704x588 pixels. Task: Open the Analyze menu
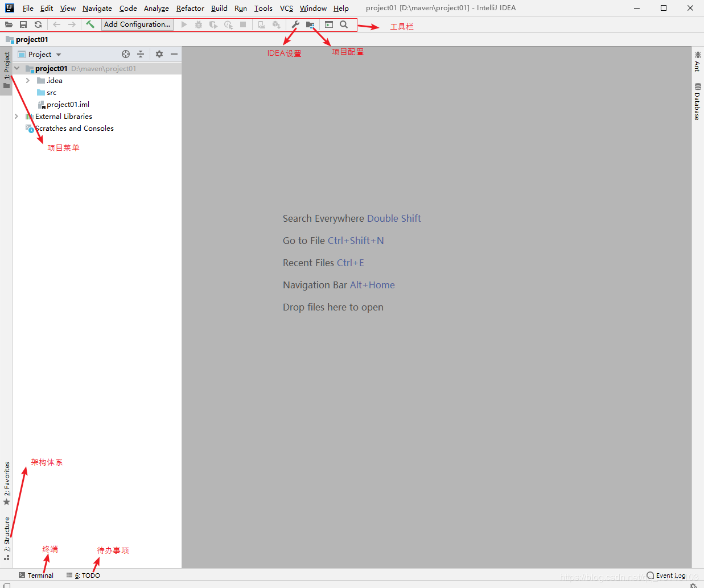coord(157,9)
